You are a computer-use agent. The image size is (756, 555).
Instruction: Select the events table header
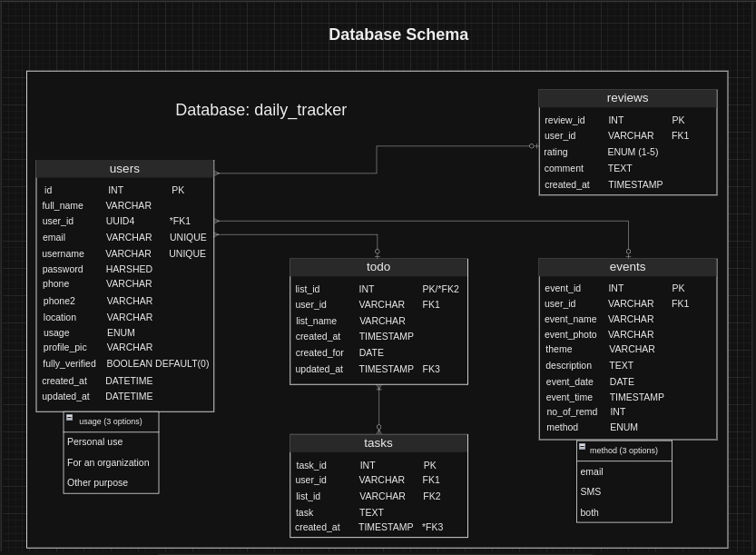pos(628,267)
